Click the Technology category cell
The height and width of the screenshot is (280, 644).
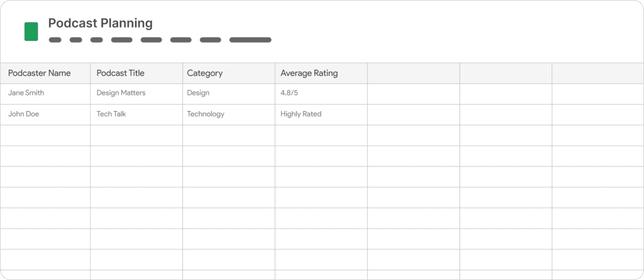click(229, 115)
